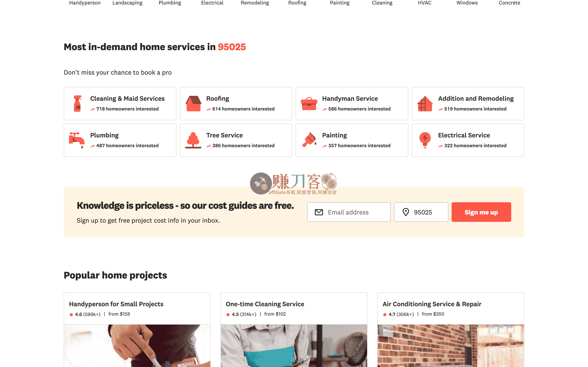Viewport: 588px width, 367px height.
Task: Click the Painting brush icon
Action: coord(309,140)
